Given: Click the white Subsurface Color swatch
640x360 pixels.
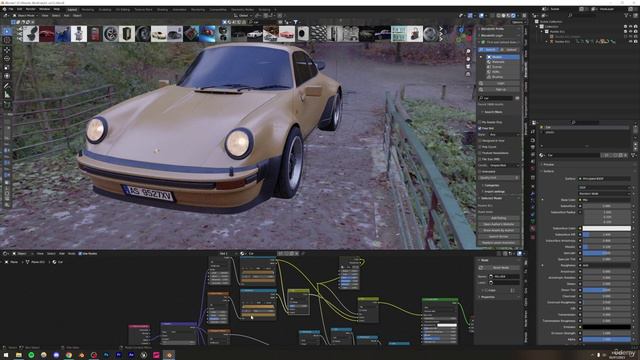Looking at the screenshot, I should point(607,228).
